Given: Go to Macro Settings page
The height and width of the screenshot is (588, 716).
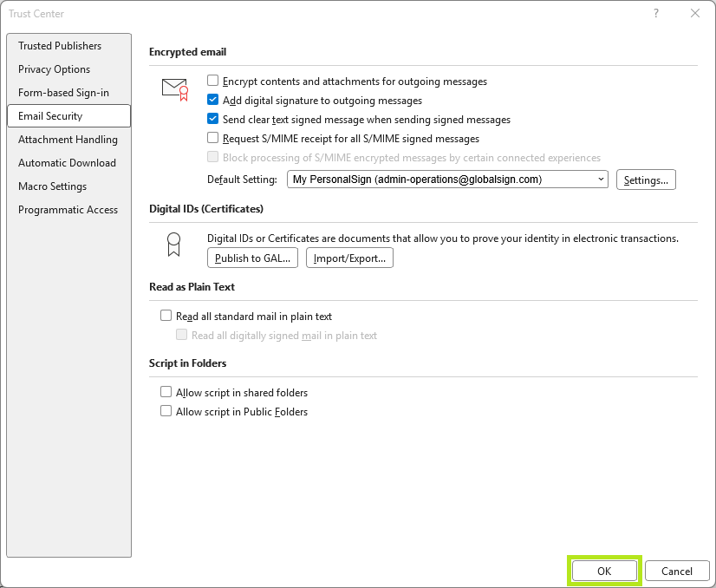Looking at the screenshot, I should point(53,186).
